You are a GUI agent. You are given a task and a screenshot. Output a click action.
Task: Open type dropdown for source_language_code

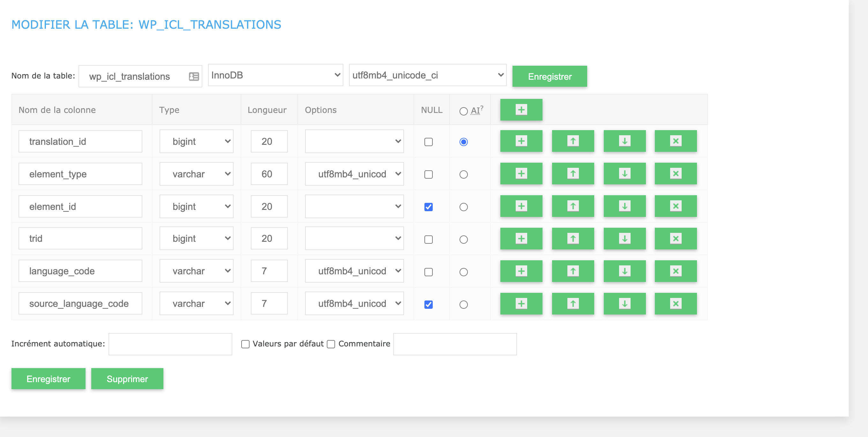tap(197, 304)
